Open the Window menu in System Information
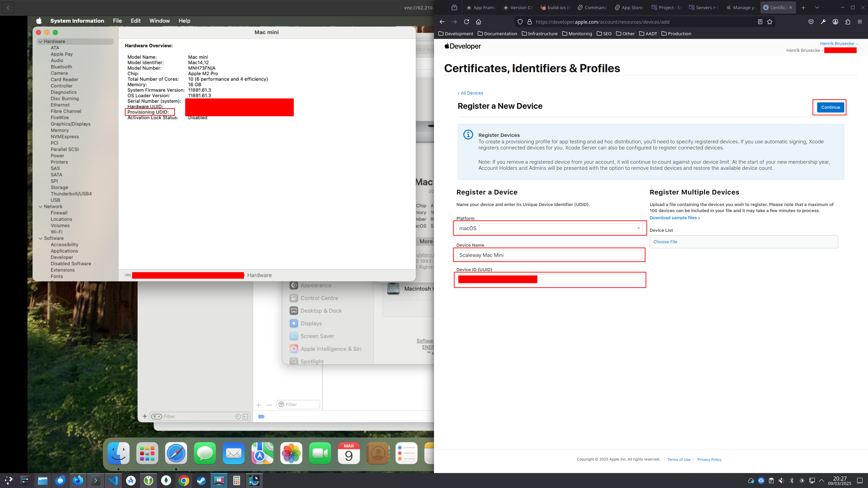Viewport: 868px width, 488px height. [x=159, y=21]
